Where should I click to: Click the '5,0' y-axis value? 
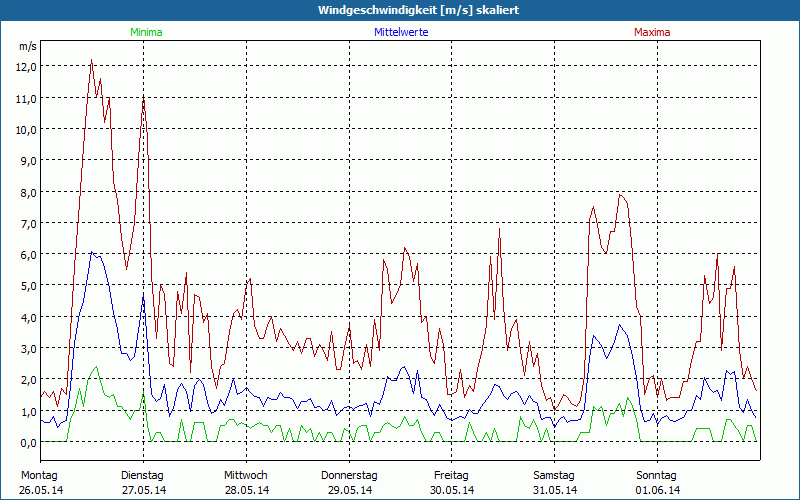pyautogui.click(x=30, y=286)
